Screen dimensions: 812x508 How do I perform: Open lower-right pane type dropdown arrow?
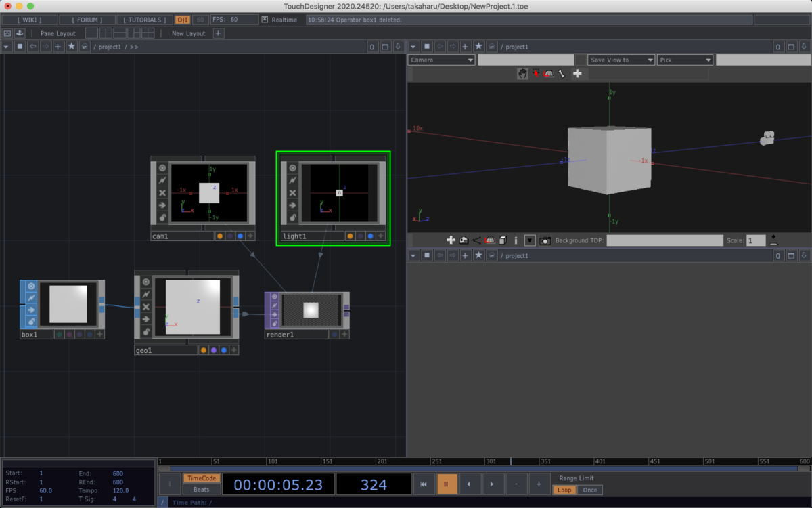(413, 255)
